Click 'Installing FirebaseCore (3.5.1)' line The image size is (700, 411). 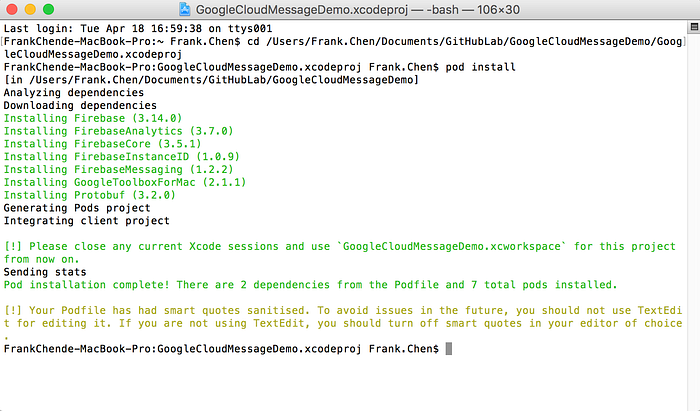tap(103, 144)
